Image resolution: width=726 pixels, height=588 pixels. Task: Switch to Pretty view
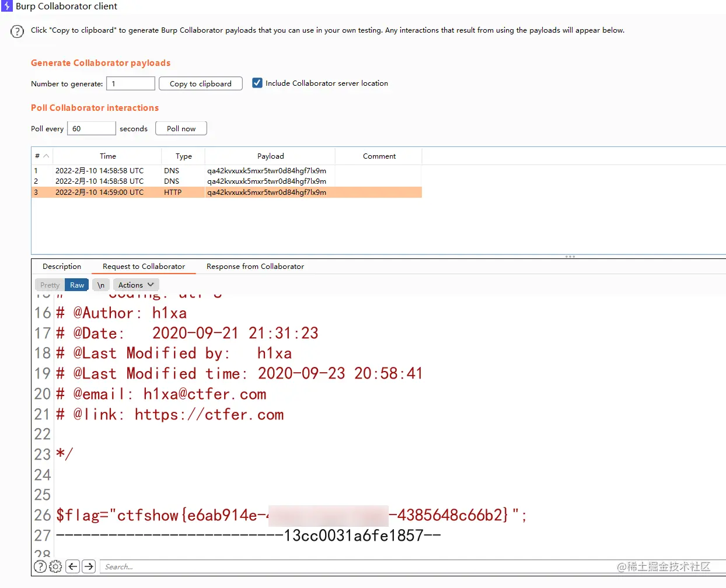pos(50,285)
